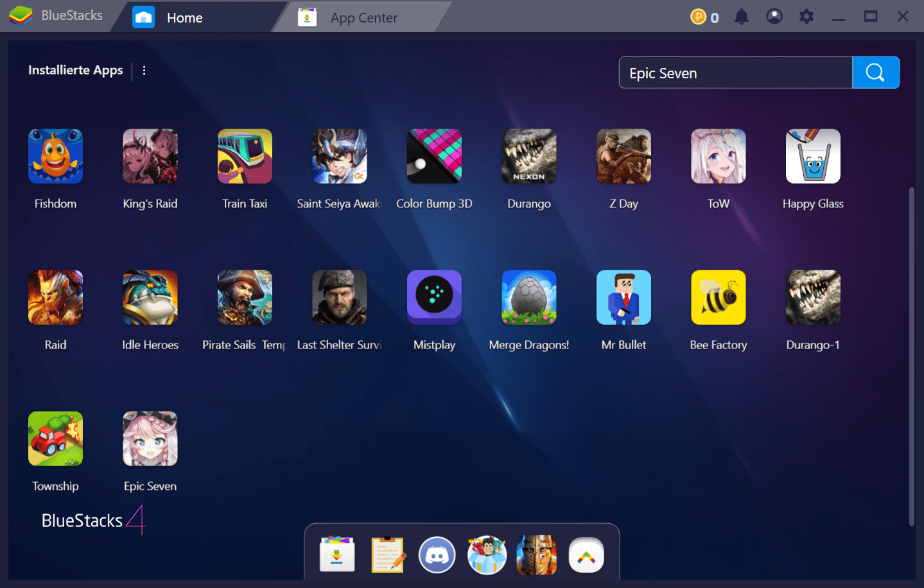
Task: Click the app list vertical scrollbar
Action: coord(911,356)
